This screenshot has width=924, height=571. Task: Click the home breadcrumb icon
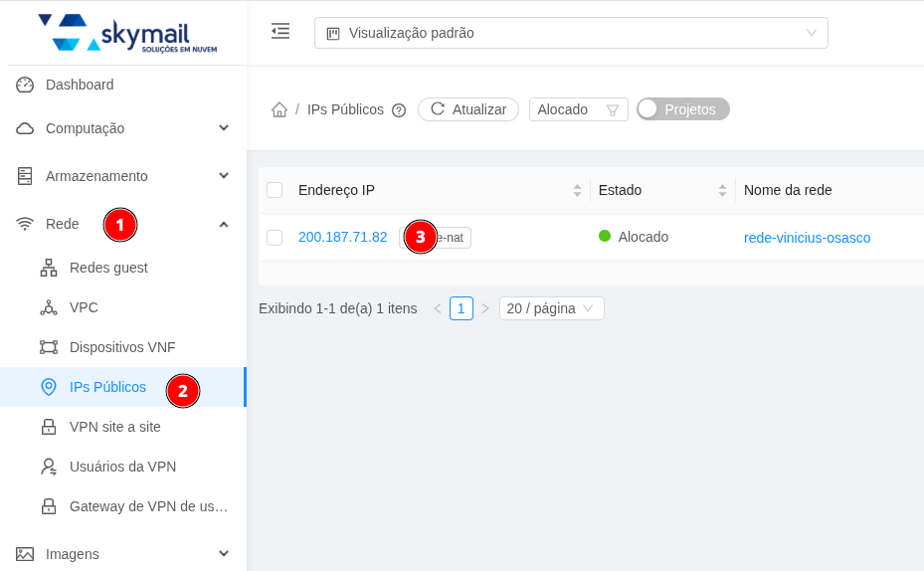pos(279,109)
